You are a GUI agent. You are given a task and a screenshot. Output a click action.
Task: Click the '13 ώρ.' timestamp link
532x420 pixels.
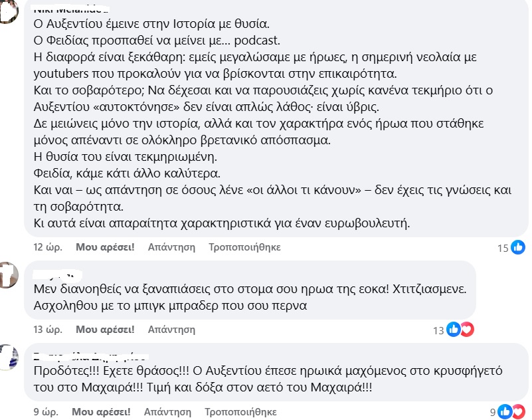click(x=48, y=330)
